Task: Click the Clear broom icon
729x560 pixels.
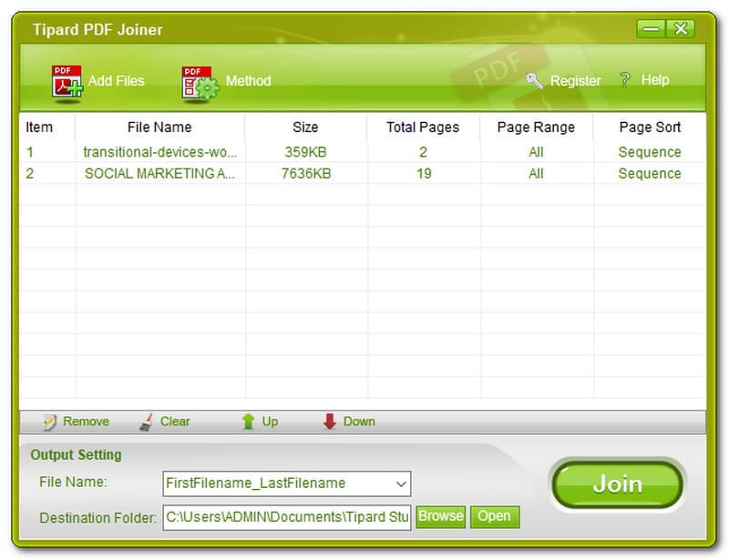Action: [x=146, y=422]
